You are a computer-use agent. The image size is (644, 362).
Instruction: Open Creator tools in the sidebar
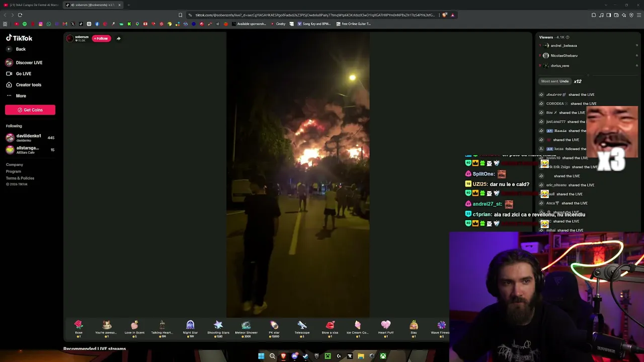pos(24,85)
